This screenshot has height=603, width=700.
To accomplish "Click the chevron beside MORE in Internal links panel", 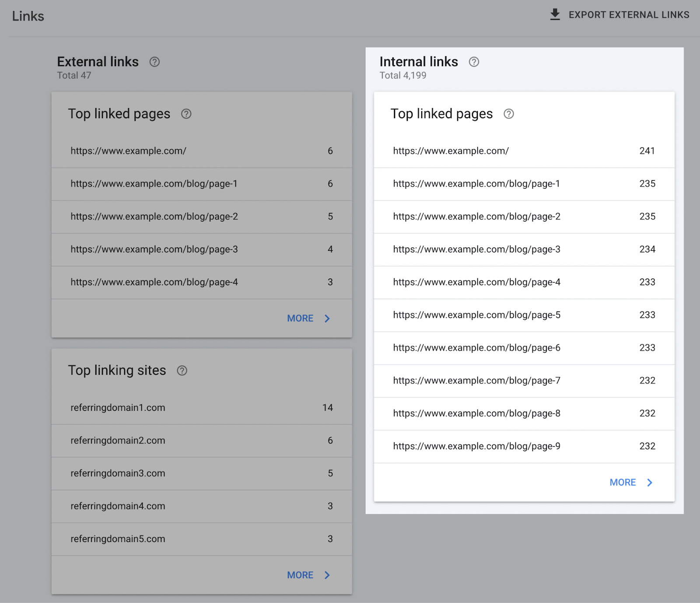I will pos(650,482).
